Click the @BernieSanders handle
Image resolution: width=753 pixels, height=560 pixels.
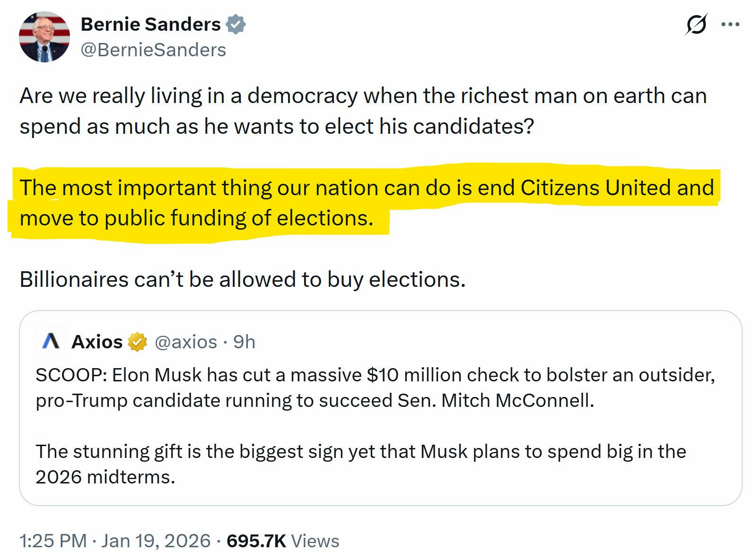pos(153,50)
